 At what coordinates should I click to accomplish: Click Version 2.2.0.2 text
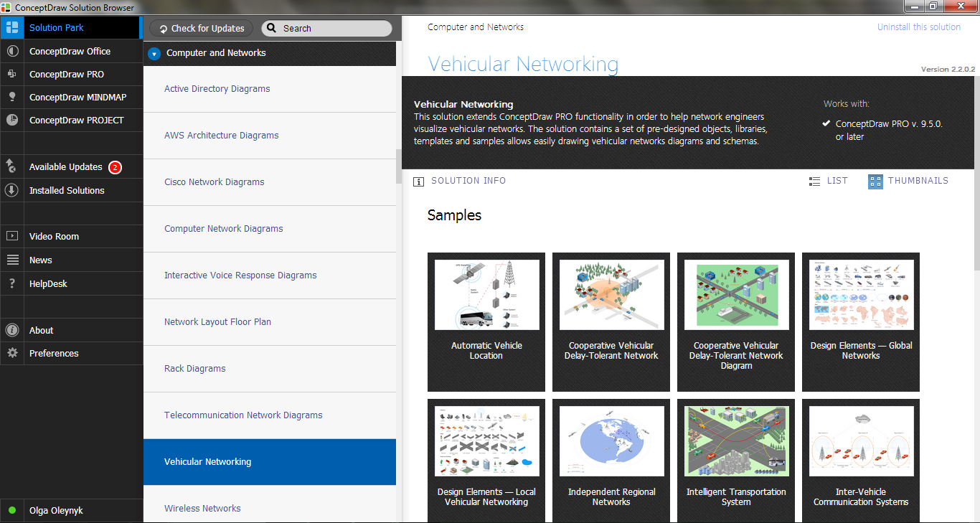[x=948, y=70]
